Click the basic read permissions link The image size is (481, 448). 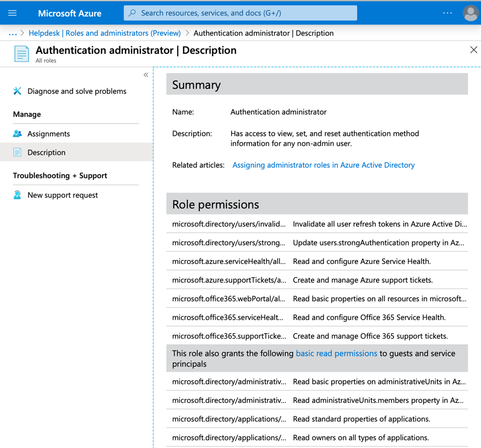point(337,353)
